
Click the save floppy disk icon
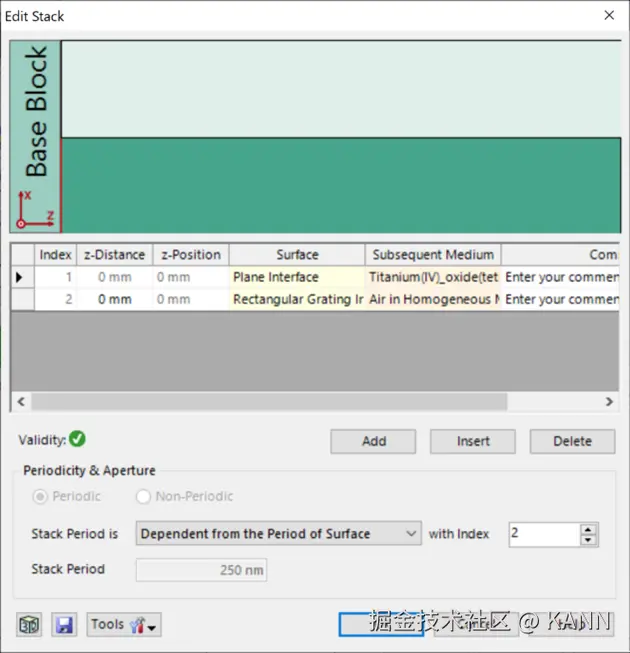click(64, 624)
